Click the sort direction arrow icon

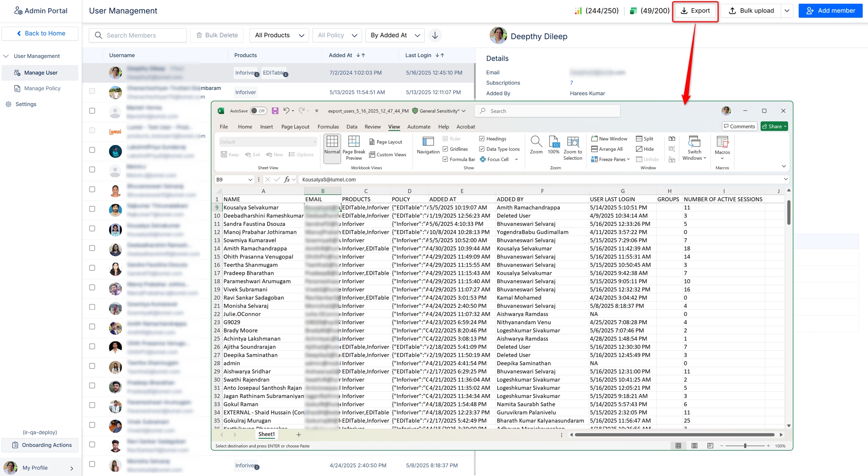[435, 35]
